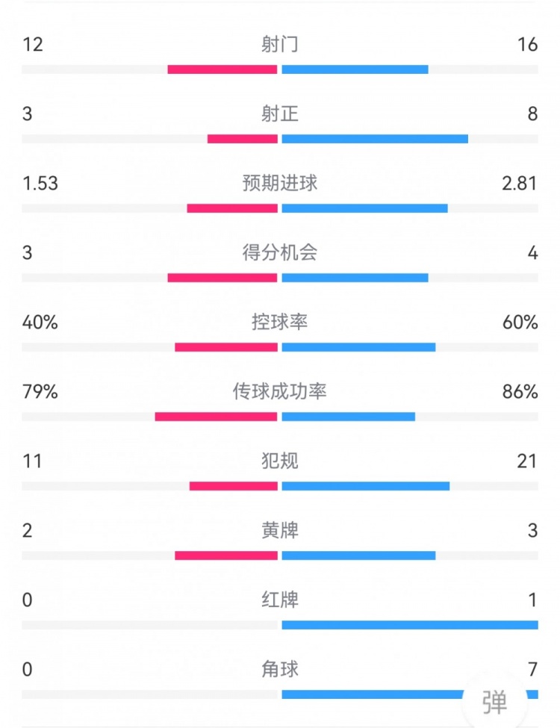Click the 红牌 red cards label

(x=280, y=600)
